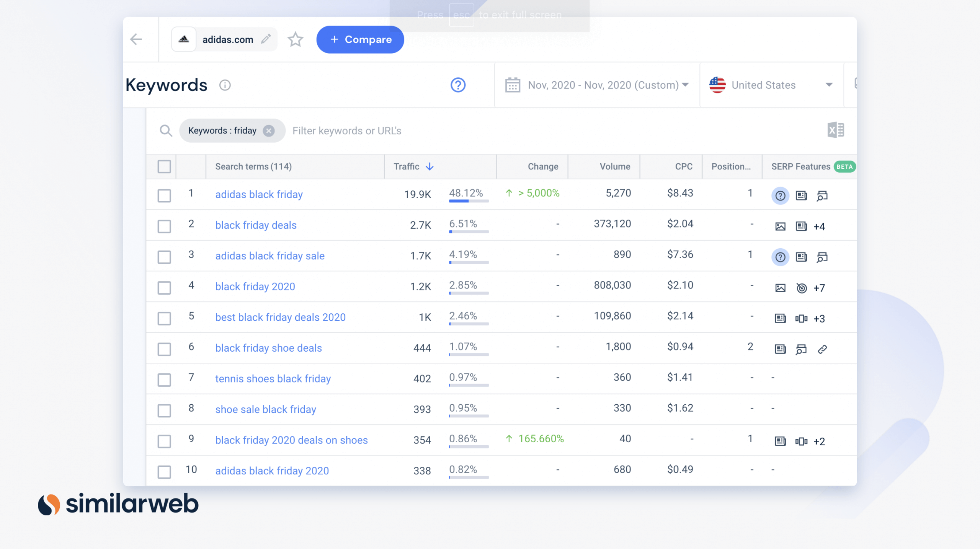Select the CPC column header
980x549 pixels.
click(x=683, y=166)
